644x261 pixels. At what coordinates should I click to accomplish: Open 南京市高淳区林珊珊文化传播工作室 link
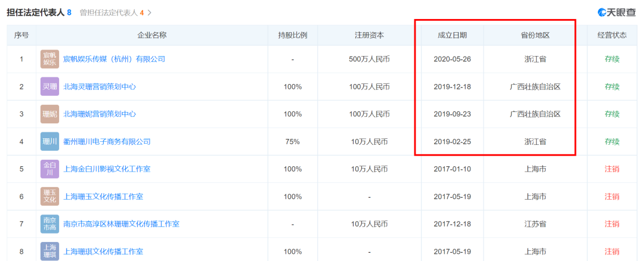(121, 224)
